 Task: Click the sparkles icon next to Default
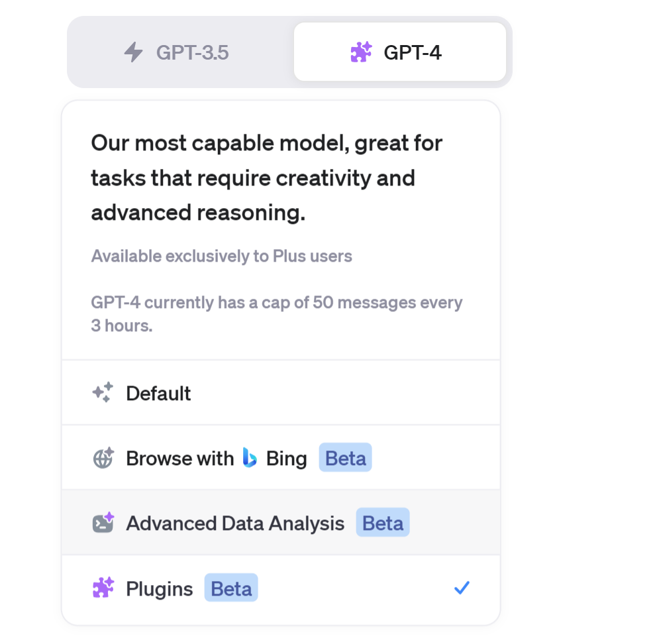pos(103,393)
